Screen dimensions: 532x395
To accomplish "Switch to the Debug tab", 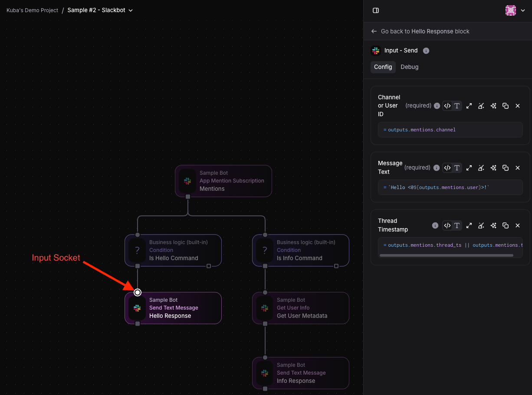I will [409, 67].
